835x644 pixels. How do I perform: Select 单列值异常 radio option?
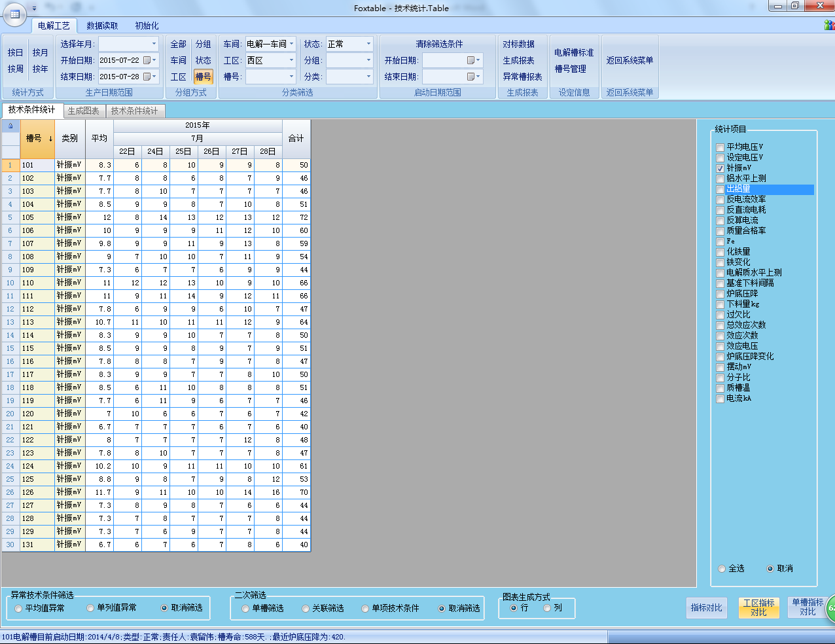[90, 608]
